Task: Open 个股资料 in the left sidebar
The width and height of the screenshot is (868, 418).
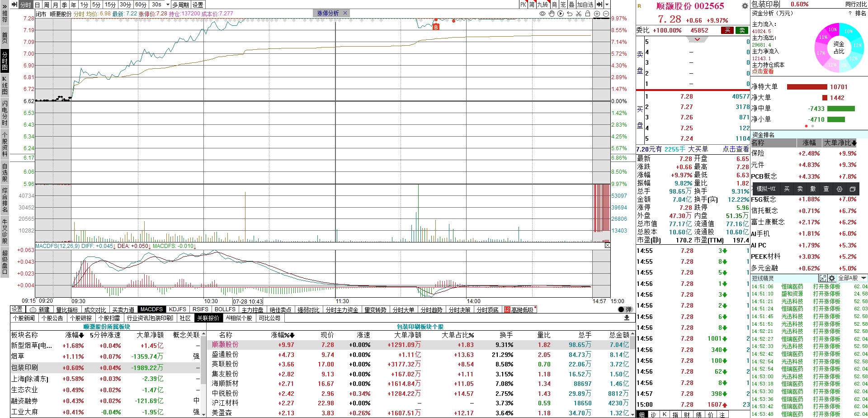Action: 5,144
